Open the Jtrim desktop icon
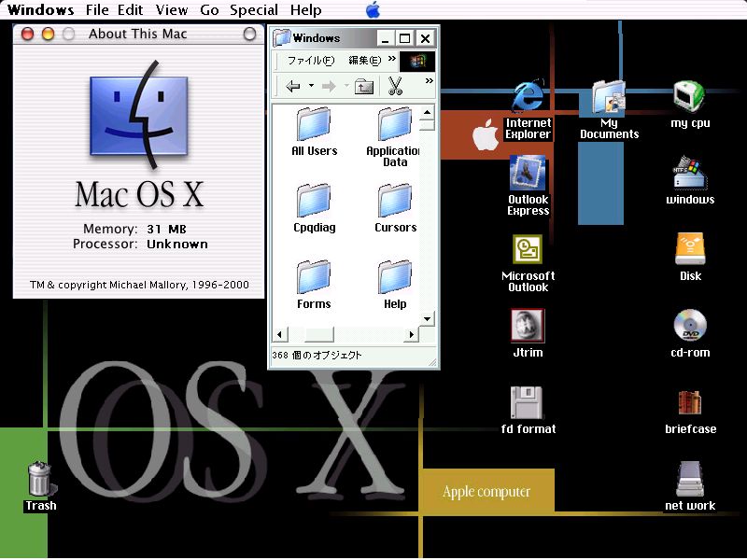This screenshot has height=560, width=747. pyautogui.click(x=528, y=326)
